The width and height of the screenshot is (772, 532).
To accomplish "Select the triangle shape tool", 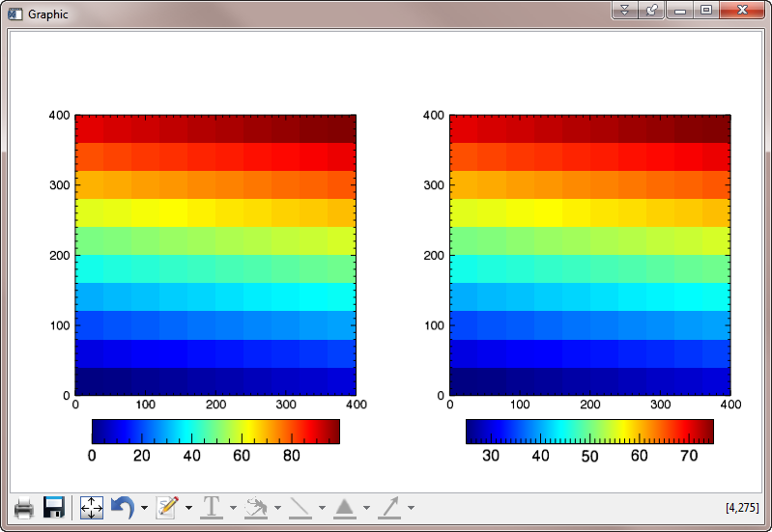I will [345, 507].
